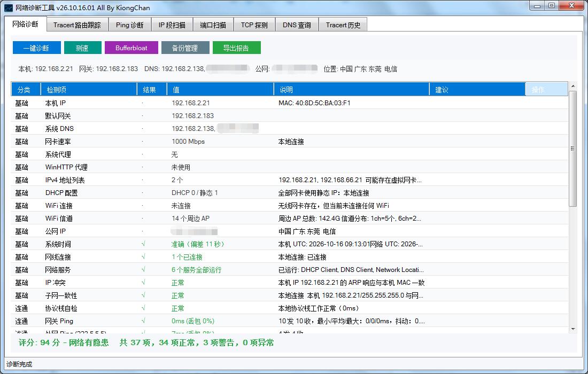Select the 默认网关 row
The width and height of the screenshot is (588, 374).
pyautogui.click(x=290, y=116)
